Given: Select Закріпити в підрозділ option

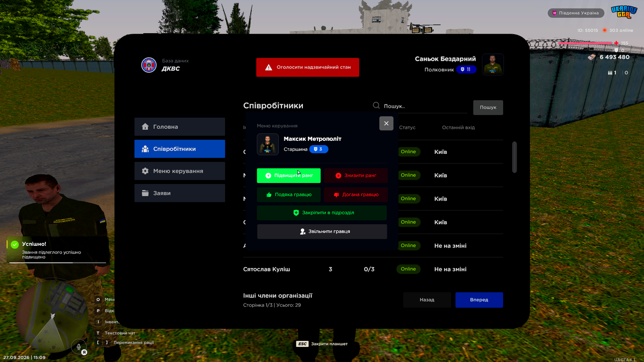Looking at the screenshot, I should (x=322, y=213).
